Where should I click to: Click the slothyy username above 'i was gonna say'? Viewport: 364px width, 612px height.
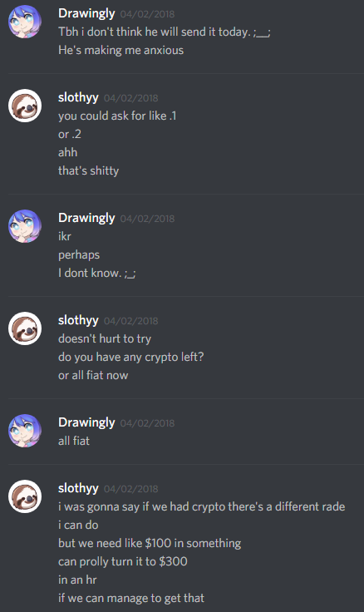click(x=78, y=488)
